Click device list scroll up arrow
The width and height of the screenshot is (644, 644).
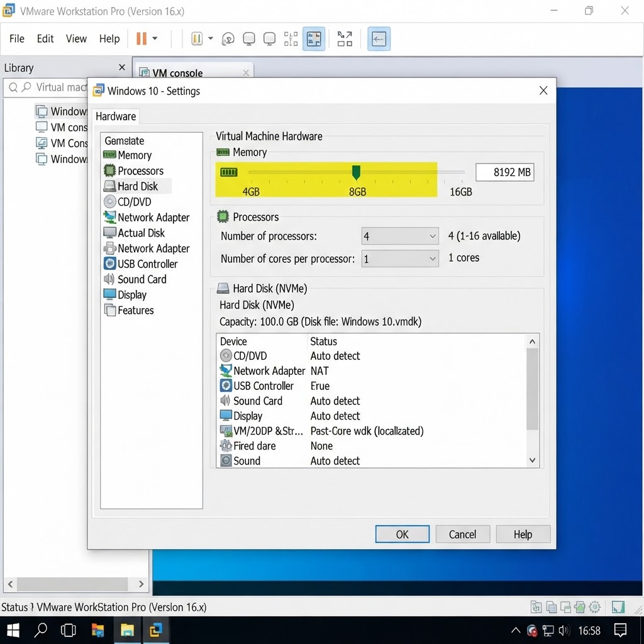[532, 341]
